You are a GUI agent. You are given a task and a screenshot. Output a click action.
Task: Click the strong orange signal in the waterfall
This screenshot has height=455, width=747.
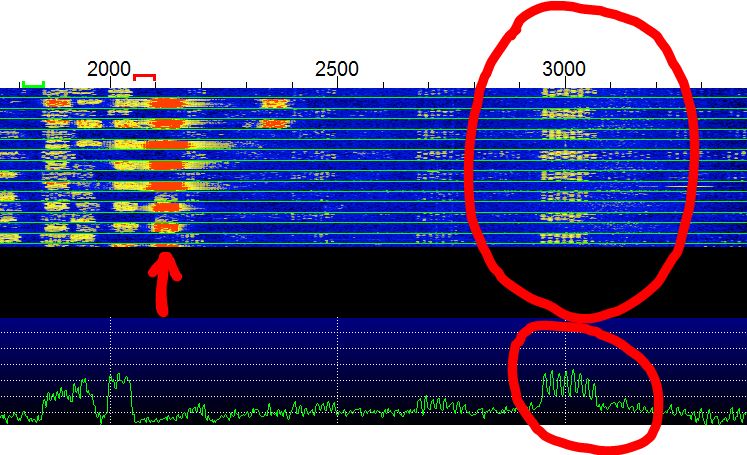(x=166, y=164)
